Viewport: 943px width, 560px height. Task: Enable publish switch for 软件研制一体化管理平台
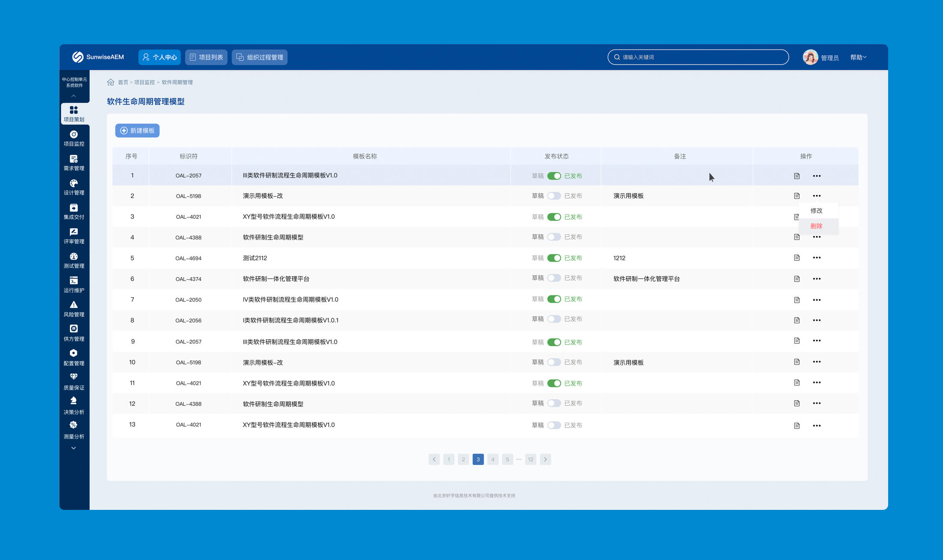(x=554, y=278)
